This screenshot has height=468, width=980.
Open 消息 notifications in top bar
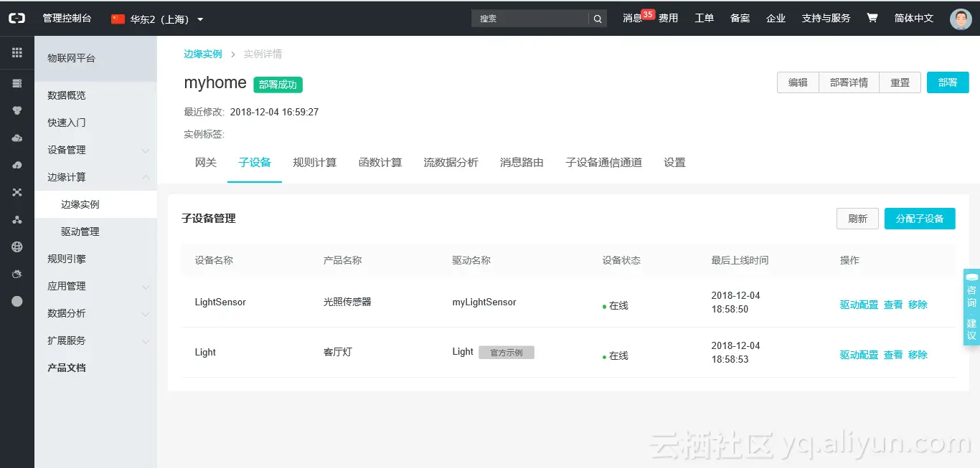(x=632, y=19)
